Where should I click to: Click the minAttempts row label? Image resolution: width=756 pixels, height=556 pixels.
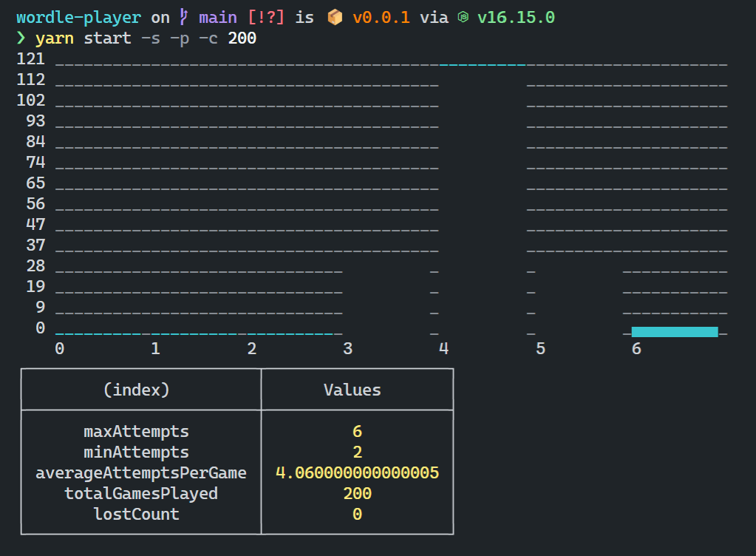(x=137, y=452)
